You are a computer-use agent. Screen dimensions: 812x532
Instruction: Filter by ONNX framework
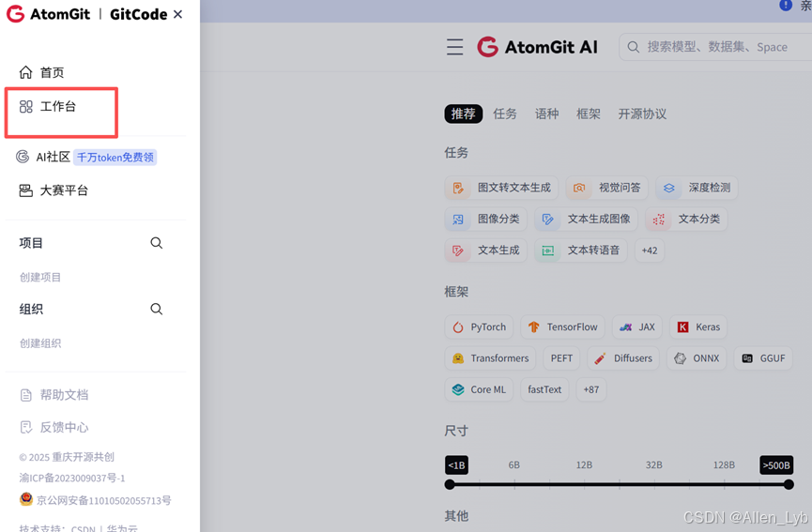tap(696, 358)
